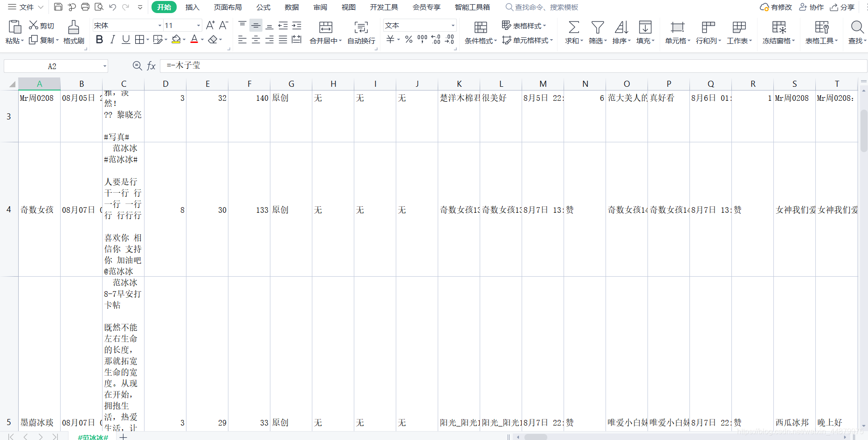Viewport: 868px width, 440px height.
Task: Click the insert function fx button
Action: (151, 66)
